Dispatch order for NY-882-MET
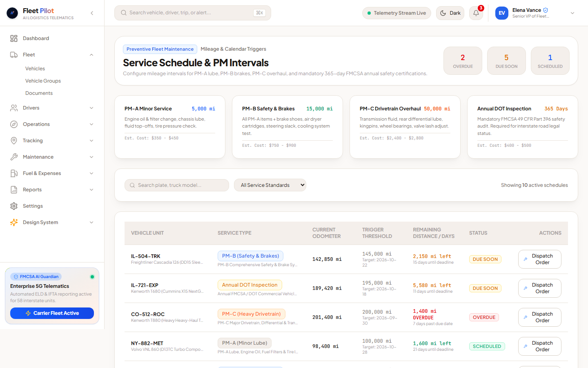The height and width of the screenshot is (368, 588). pos(539,346)
